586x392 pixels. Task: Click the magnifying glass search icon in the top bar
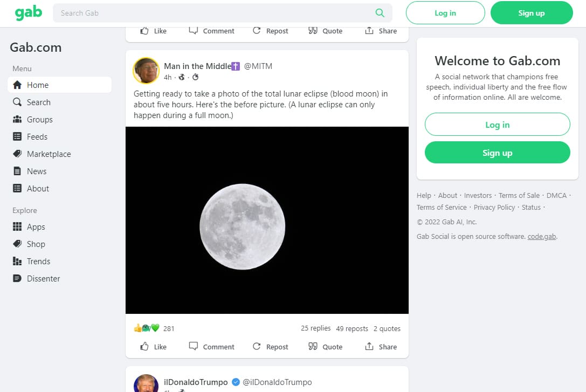[380, 12]
